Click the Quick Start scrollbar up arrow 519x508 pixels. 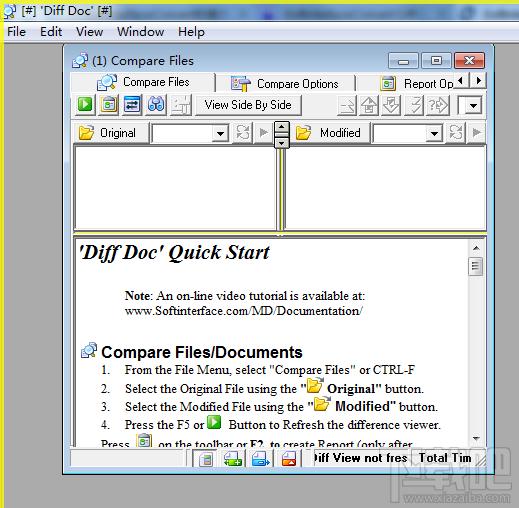pos(476,248)
